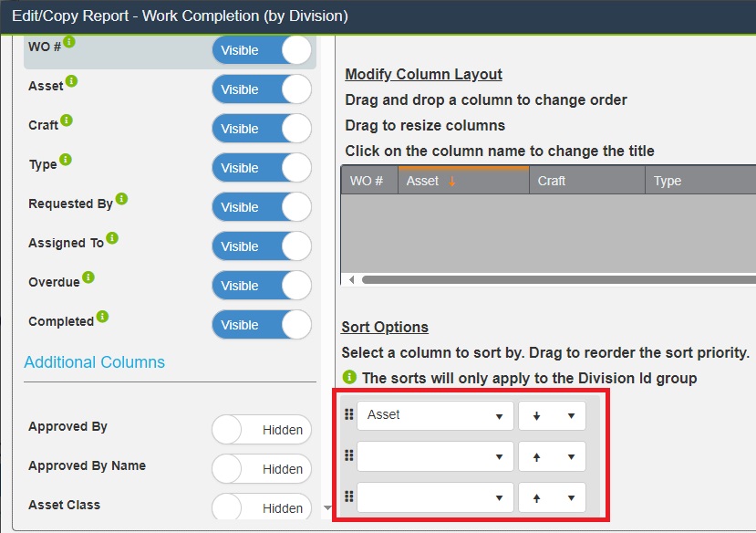This screenshot has width=756, height=533.
Task: Click the orange sort arrow in Asset column header
Action: [451, 181]
